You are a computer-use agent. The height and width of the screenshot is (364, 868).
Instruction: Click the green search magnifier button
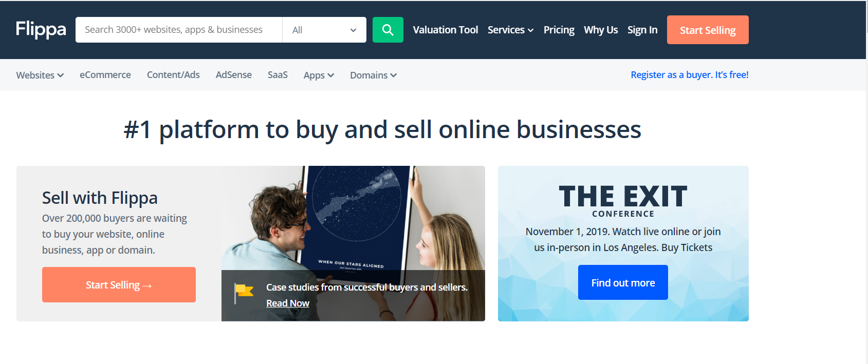(387, 30)
